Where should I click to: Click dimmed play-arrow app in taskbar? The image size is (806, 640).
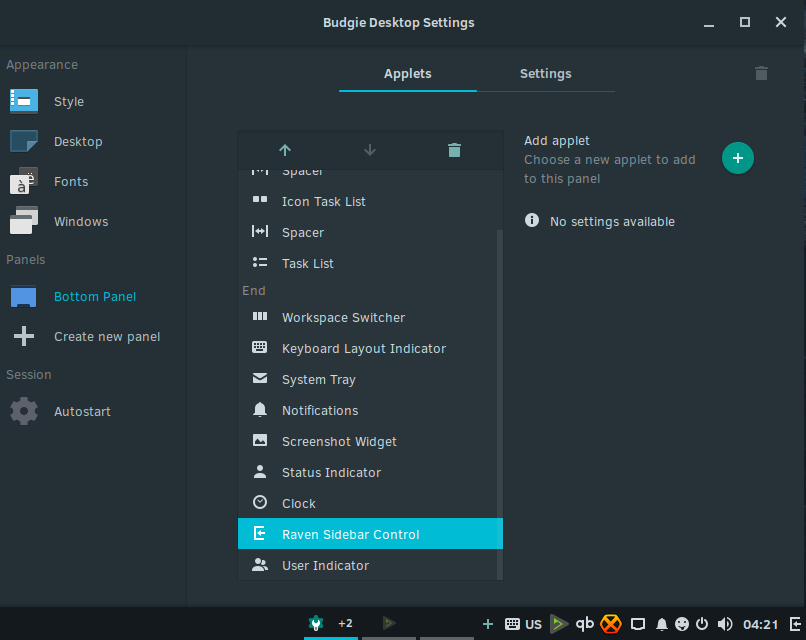pos(389,624)
